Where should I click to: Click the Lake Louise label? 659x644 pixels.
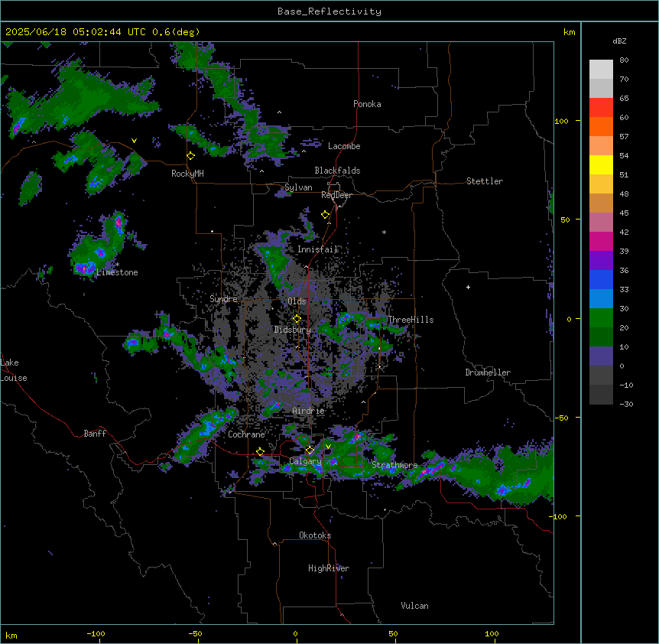pos(14,370)
